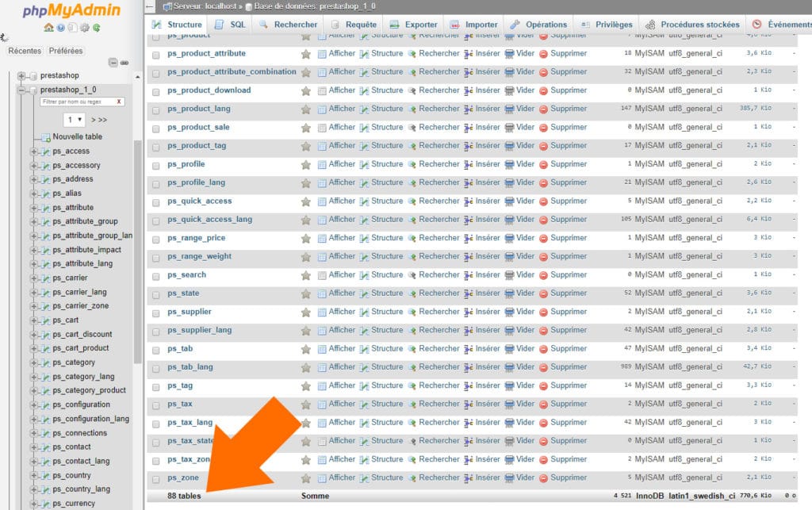
Task: Add ps_product_attribute to favorites star
Action: (x=306, y=54)
